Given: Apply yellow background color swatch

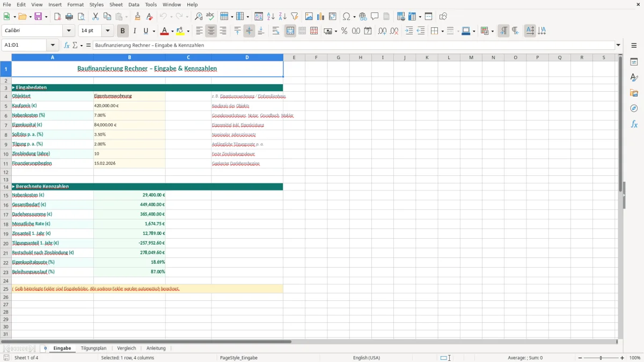Looking at the screenshot, I should pos(180,31).
